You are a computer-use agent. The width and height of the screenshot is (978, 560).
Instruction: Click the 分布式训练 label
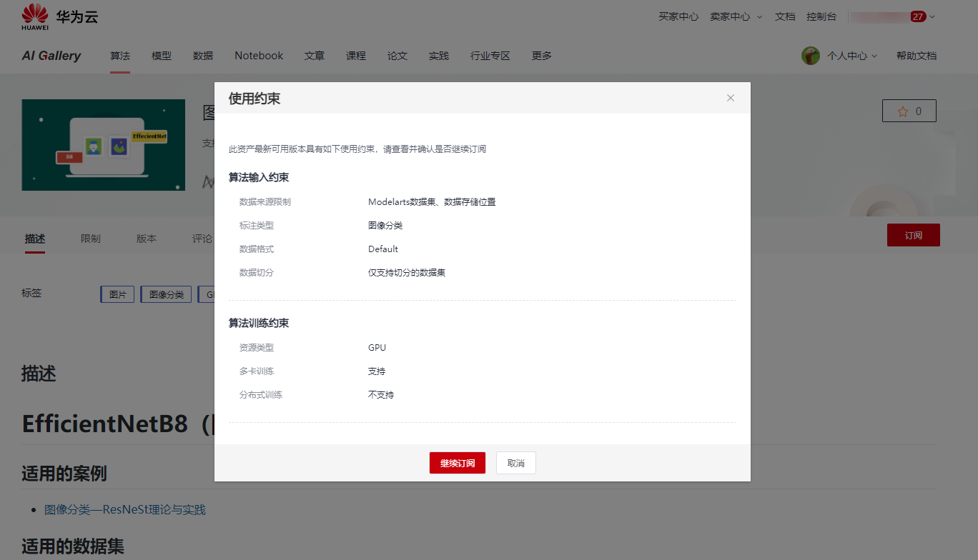[x=261, y=395]
